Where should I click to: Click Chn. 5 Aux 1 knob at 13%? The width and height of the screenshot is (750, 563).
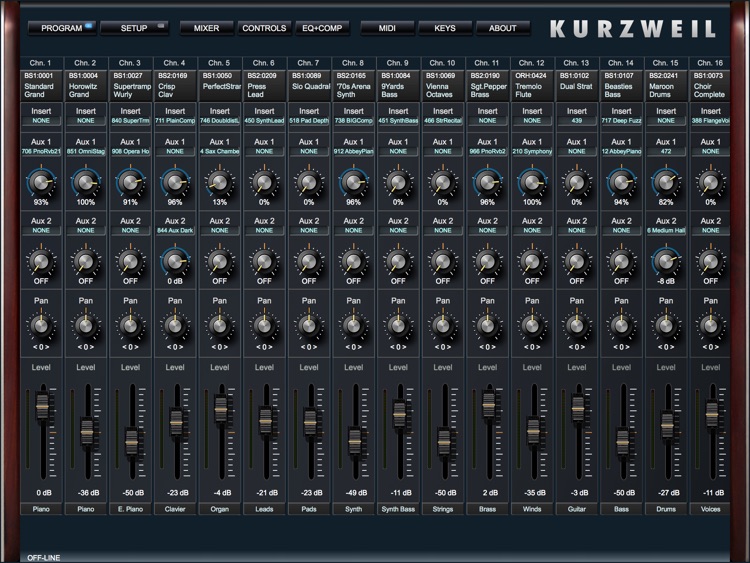(220, 182)
